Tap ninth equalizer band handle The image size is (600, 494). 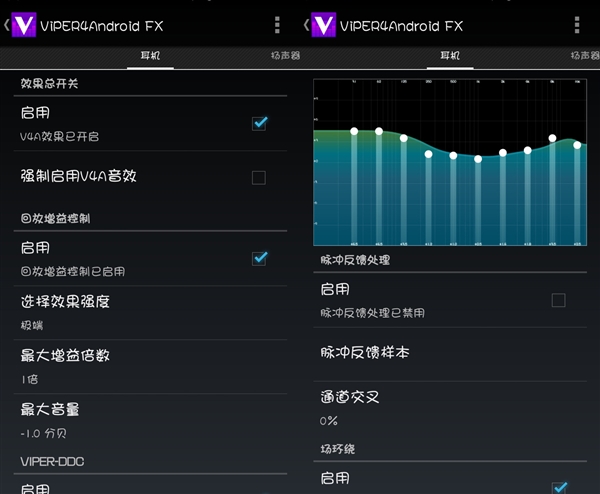(552, 138)
